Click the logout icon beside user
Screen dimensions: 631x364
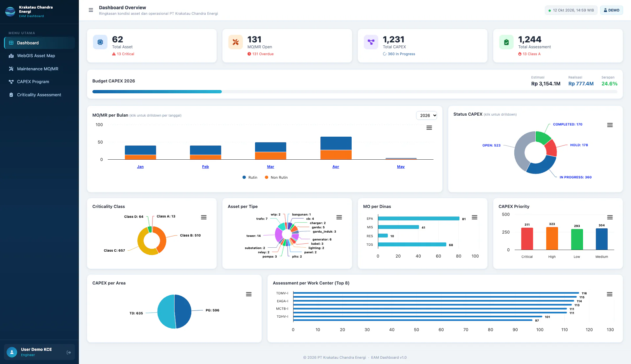[x=69, y=353]
